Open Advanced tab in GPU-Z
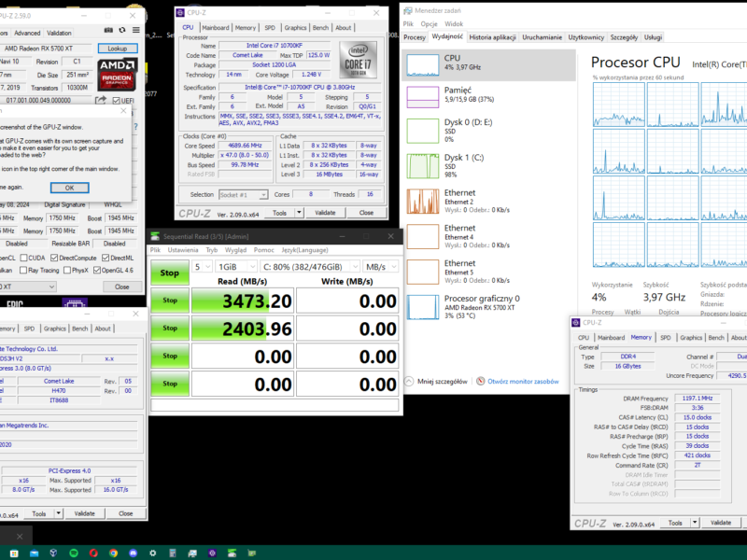Image resolution: width=747 pixels, height=560 pixels. pyautogui.click(x=27, y=33)
